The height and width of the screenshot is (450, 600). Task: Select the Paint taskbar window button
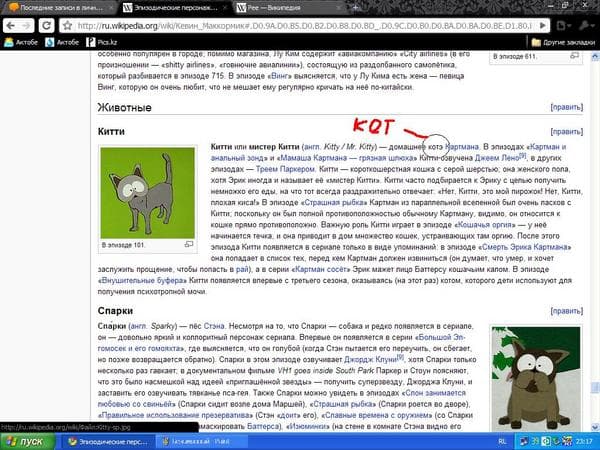point(201,442)
